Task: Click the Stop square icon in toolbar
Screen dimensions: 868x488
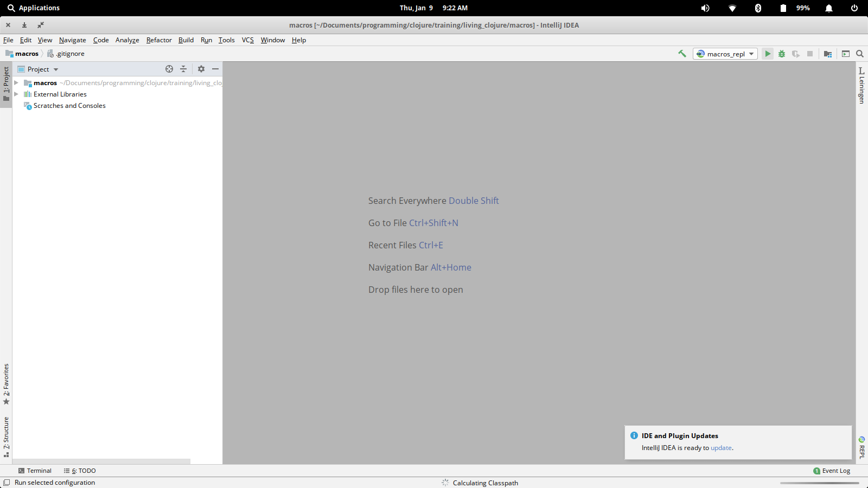Action: click(810, 54)
